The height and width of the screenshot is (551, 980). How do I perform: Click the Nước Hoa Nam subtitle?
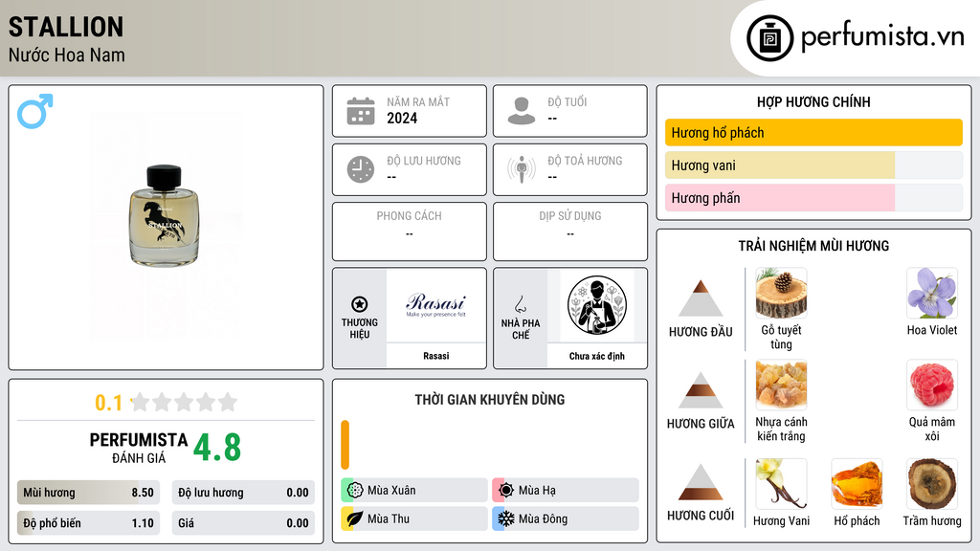[66, 55]
